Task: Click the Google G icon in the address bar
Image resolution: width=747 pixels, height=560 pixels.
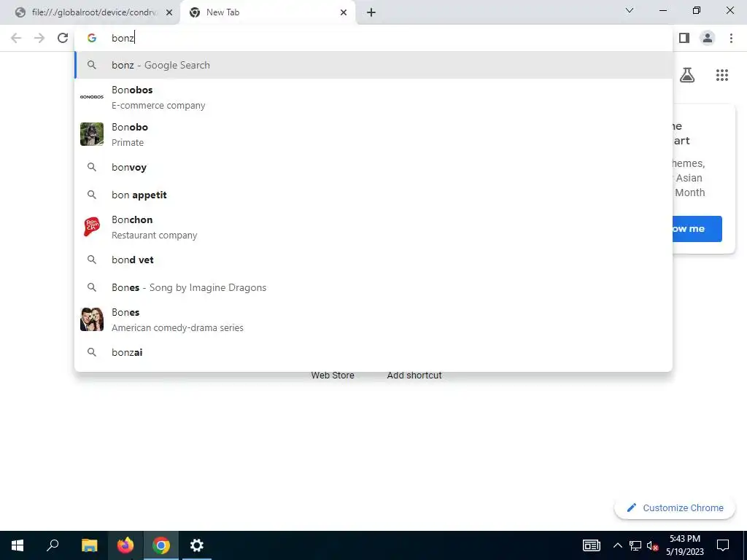Action: [92, 38]
